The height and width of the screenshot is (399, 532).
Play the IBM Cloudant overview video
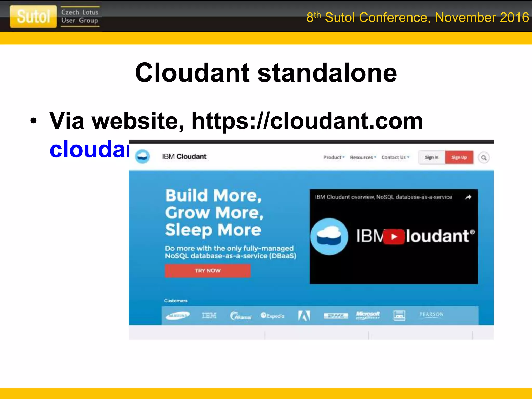coord(394,237)
